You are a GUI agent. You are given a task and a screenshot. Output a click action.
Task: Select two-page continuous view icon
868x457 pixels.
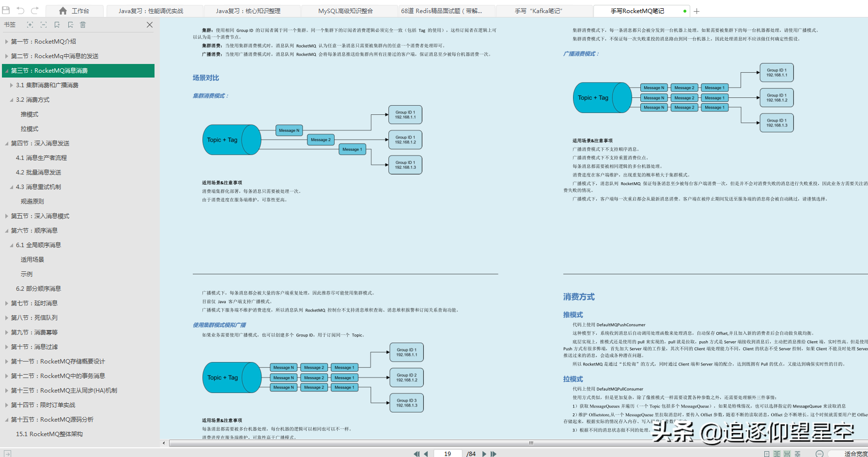coord(797,454)
